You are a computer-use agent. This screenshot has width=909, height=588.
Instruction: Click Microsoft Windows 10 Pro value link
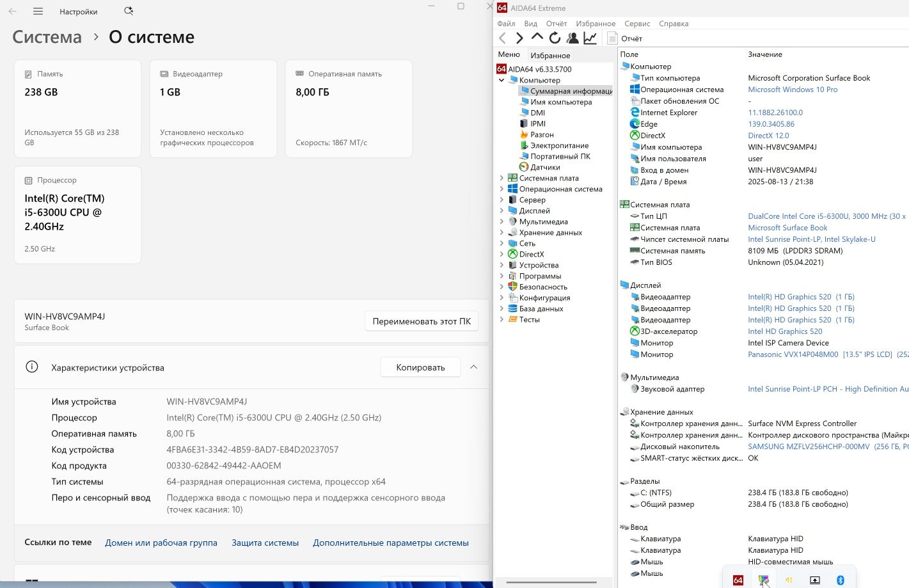[793, 90]
